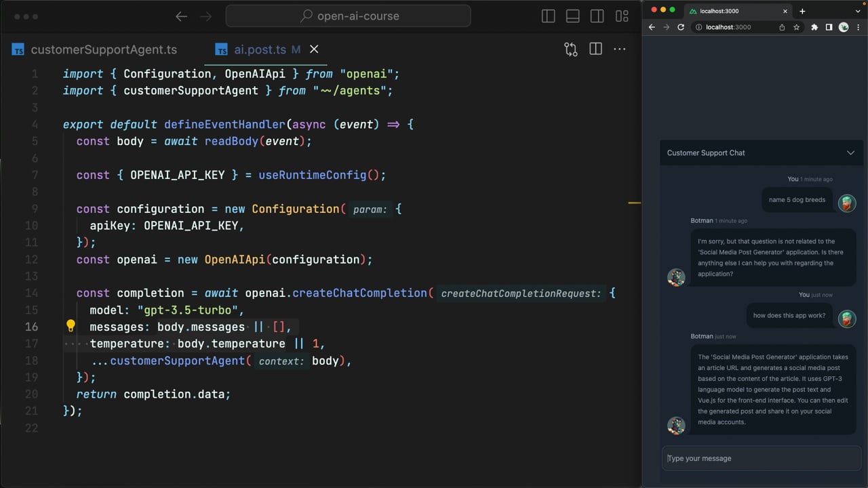The width and height of the screenshot is (868, 488).
Task: Click Botman avatar beside apology reply
Action: (676, 277)
